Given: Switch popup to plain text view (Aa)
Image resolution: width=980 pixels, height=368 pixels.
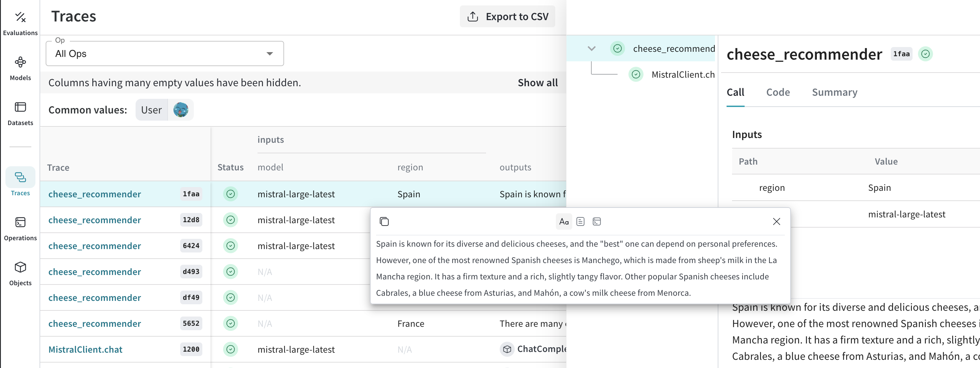Looking at the screenshot, I should pyautogui.click(x=563, y=221).
